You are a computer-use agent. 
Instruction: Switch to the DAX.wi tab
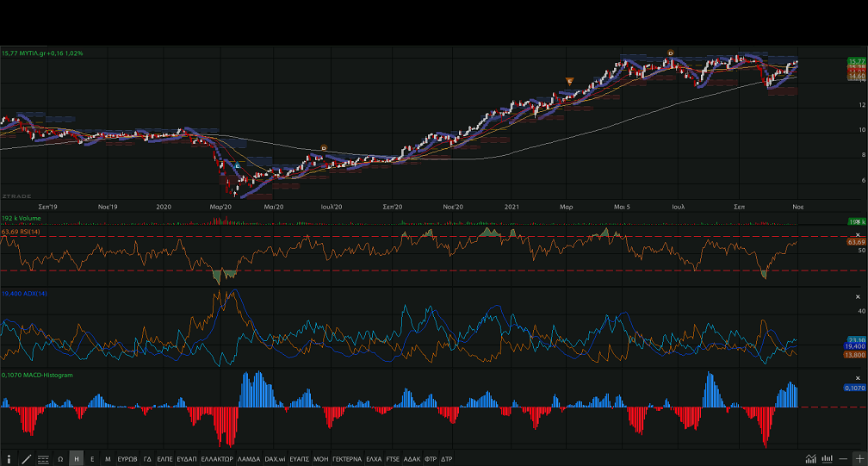(275, 459)
